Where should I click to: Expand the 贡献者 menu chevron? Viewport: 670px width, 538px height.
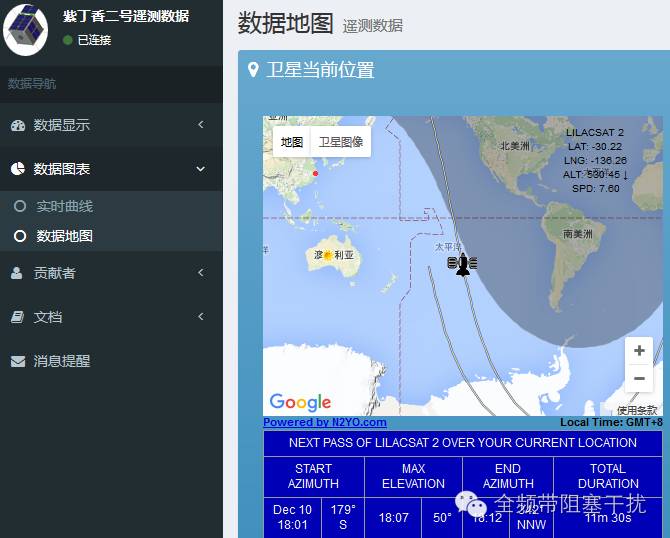[x=201, y=272]
